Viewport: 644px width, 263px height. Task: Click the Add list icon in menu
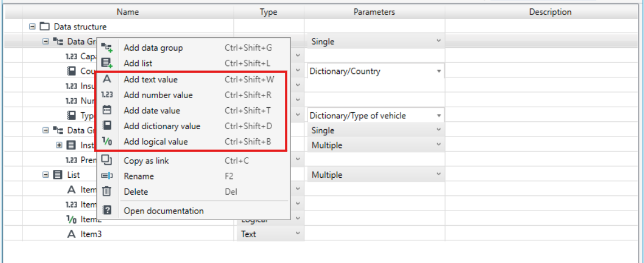pos(107,63)
